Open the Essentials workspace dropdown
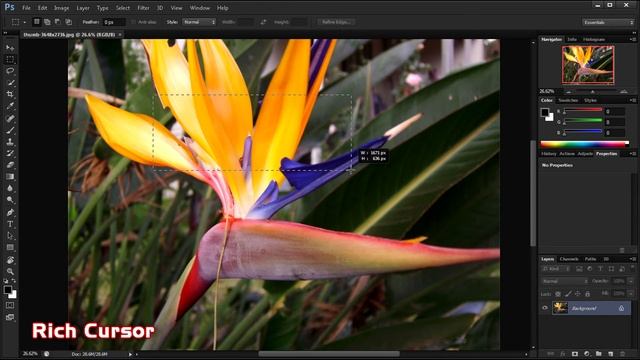This screenshot has width=640, height=360. 608,22
